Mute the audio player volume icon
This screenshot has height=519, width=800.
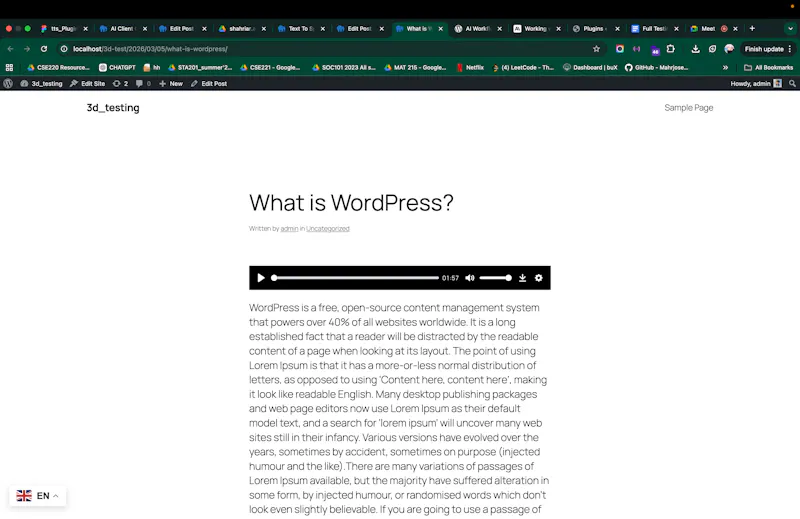pos(470,278)
